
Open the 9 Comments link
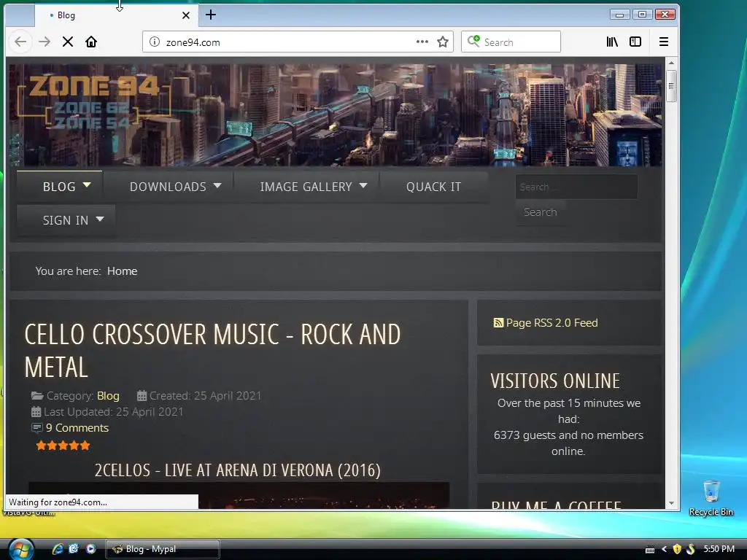[x=77, y=427]
